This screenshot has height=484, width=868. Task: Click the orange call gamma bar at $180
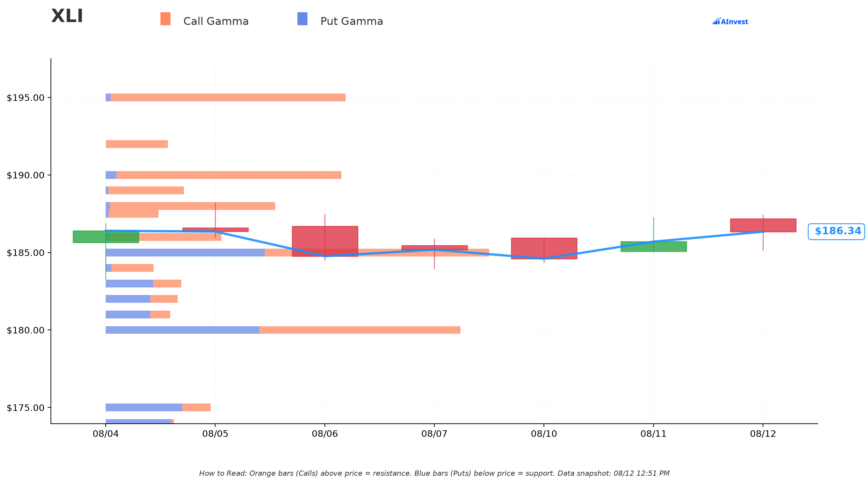tap(360, 330)
